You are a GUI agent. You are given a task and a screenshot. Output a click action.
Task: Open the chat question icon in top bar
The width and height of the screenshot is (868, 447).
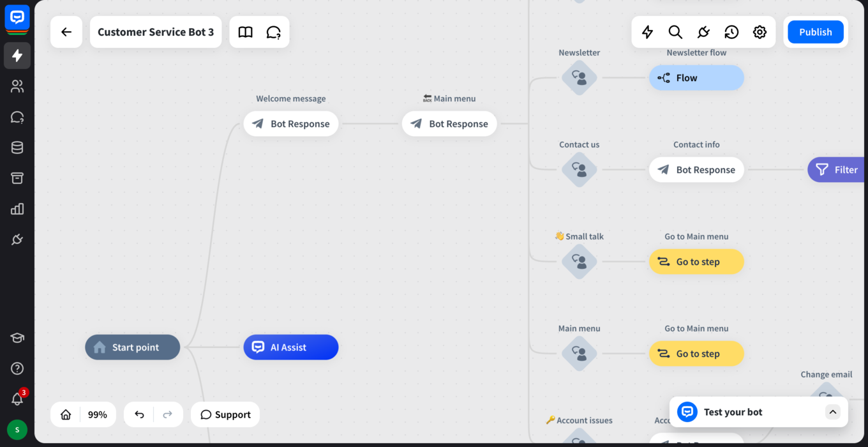click(273, 32)
